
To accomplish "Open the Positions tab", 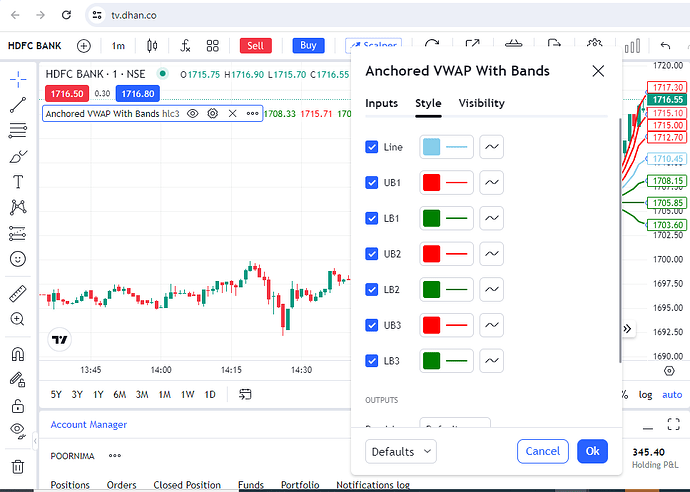I will (x=70, y=485).
